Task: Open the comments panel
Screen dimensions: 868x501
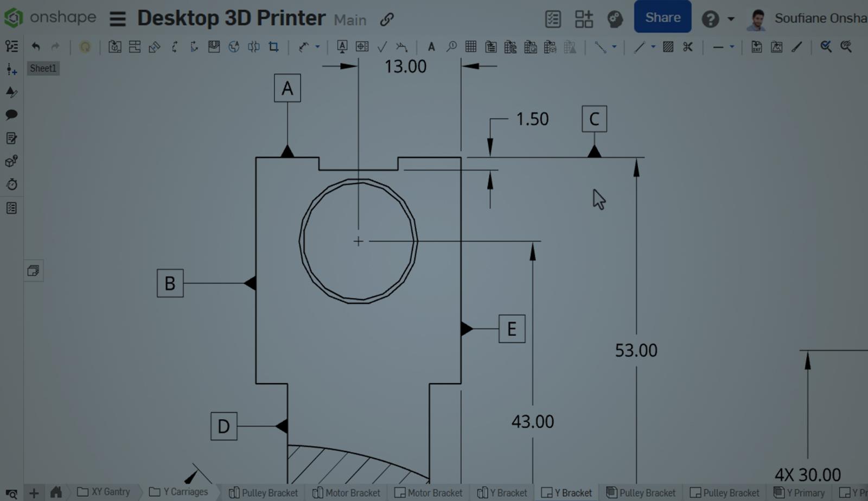Action: coord(11,115)
